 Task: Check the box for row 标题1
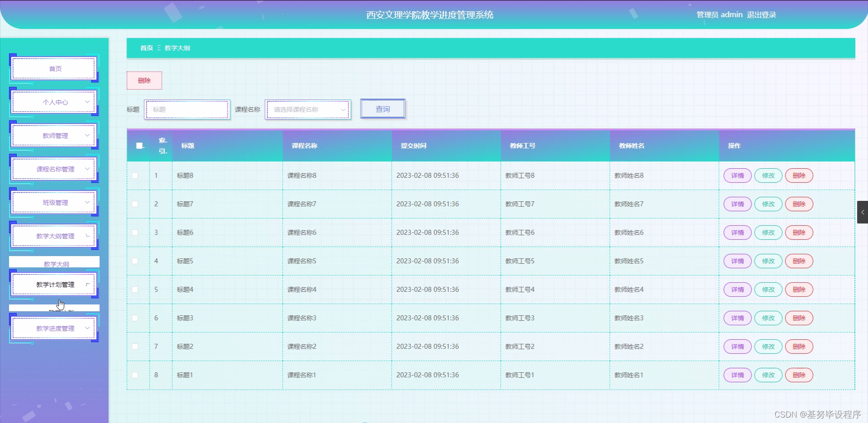click(x=135, y=375)
